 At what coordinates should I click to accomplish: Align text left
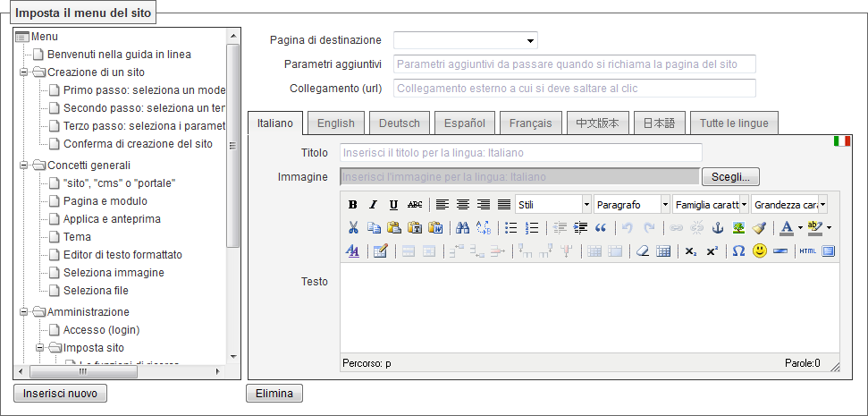(x=442, y=204)
